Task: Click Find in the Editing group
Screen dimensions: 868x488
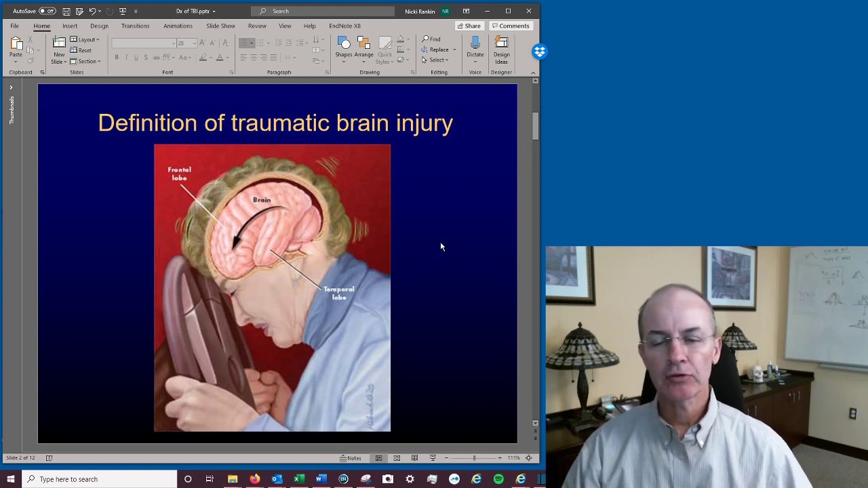Action: (431, 39)
